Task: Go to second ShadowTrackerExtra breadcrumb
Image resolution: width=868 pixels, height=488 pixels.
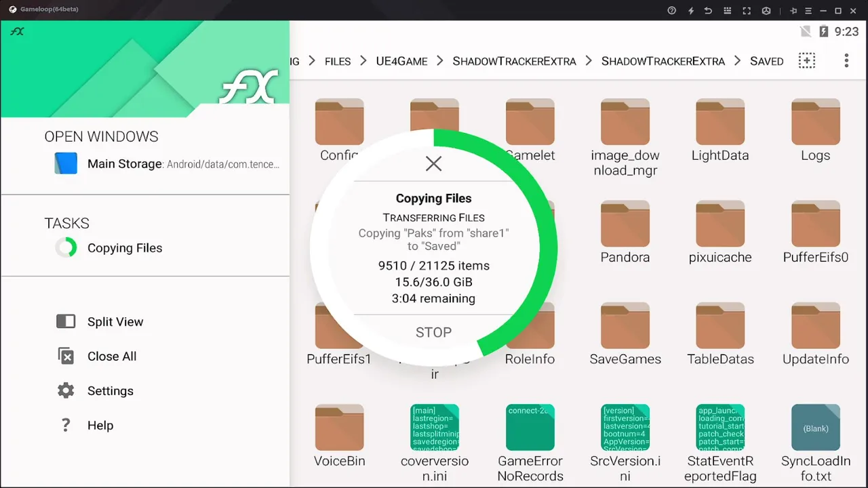Action: click(663, 61)
